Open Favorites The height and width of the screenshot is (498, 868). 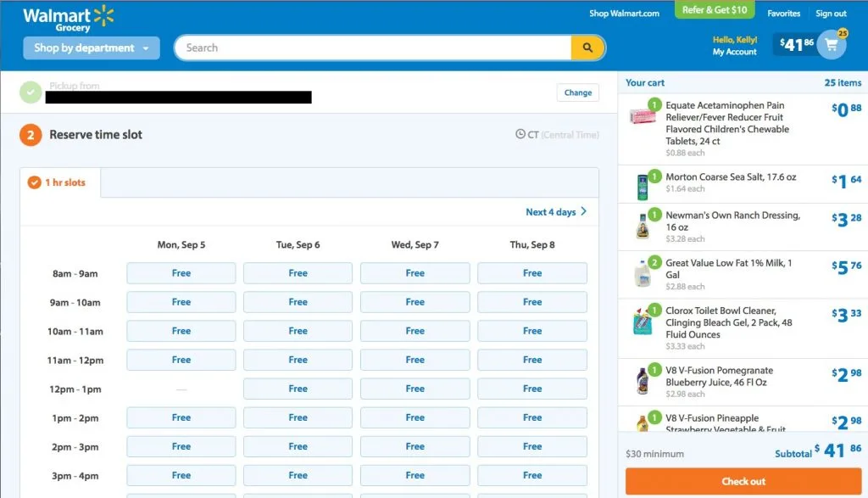[783, 14]
